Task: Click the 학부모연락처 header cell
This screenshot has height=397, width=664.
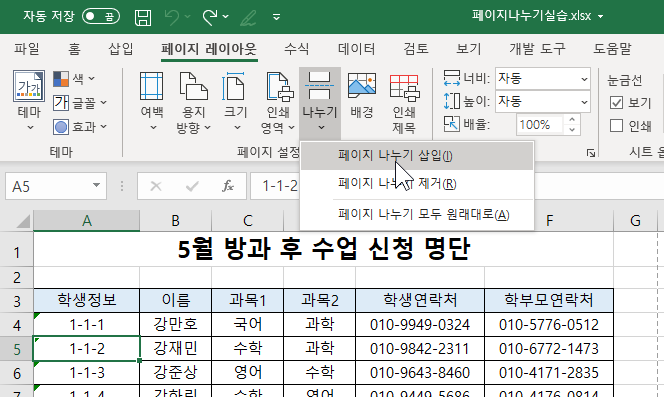Action: tap(549, 300)
